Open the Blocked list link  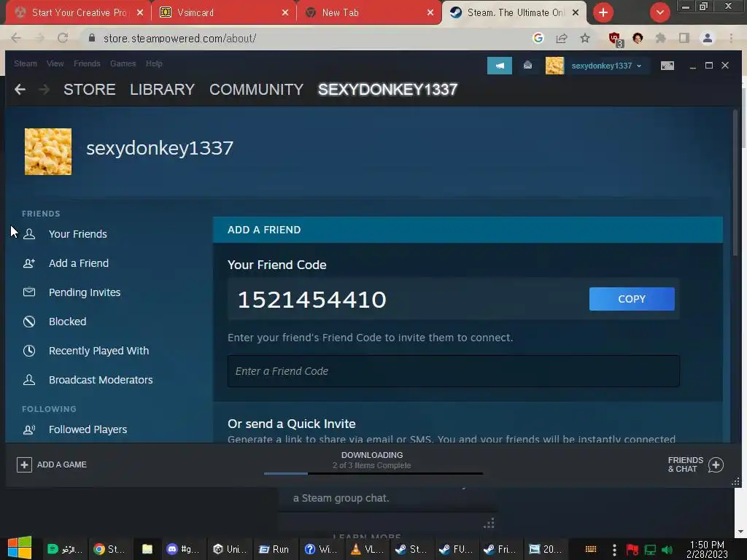click(67, 322)
